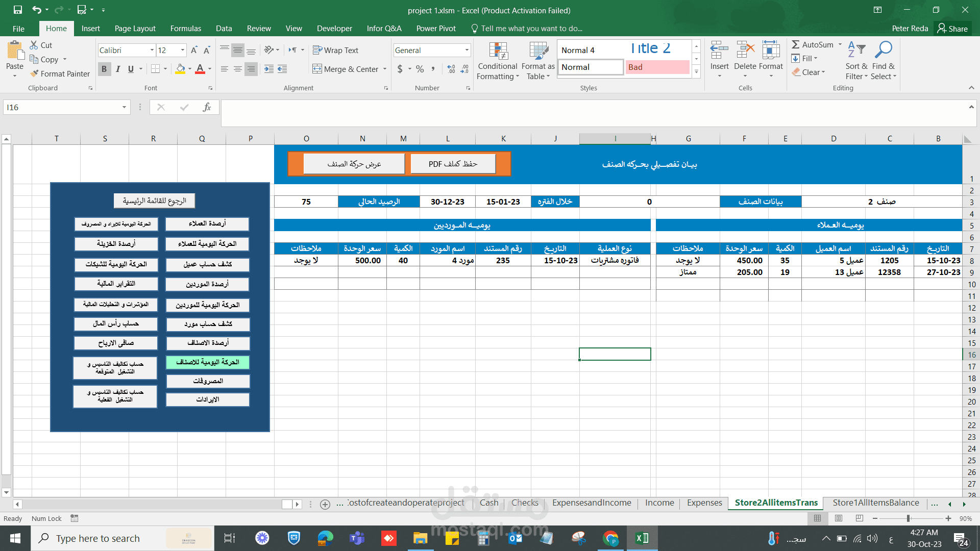Viewport: 980px width, 551px height.
Task: Toggle Bold formatting
Action: [x=104, y=69]
